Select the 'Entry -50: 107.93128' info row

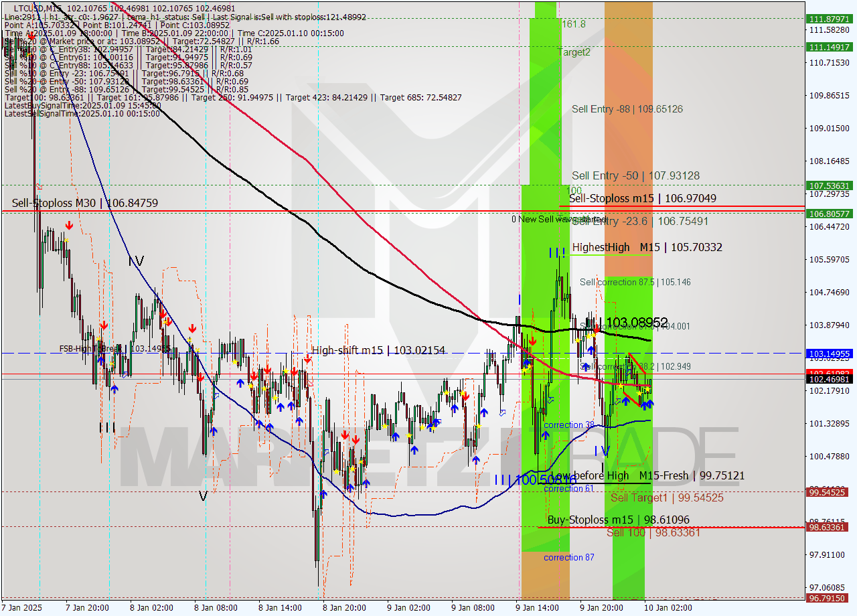pyautogui.click(x=127, y=81)
